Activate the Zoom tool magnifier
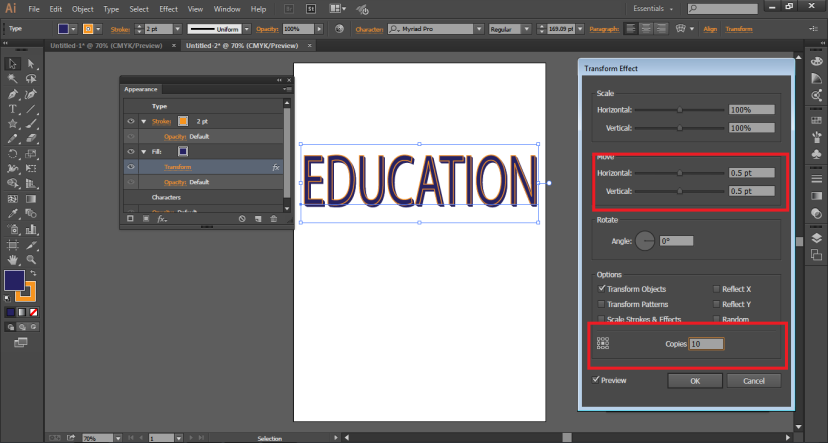The height and width of the screenshot is (443, 828). [x=31, y=259]
